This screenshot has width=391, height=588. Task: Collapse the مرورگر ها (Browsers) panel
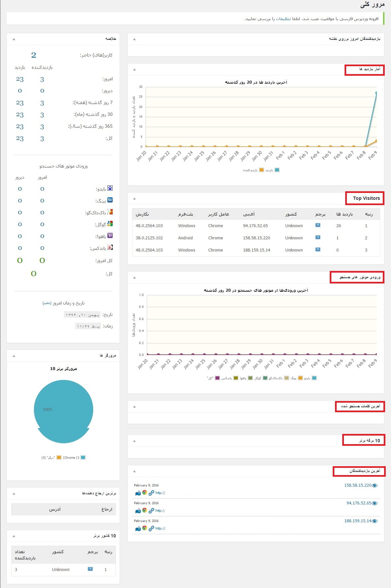[x=14, y=356]
